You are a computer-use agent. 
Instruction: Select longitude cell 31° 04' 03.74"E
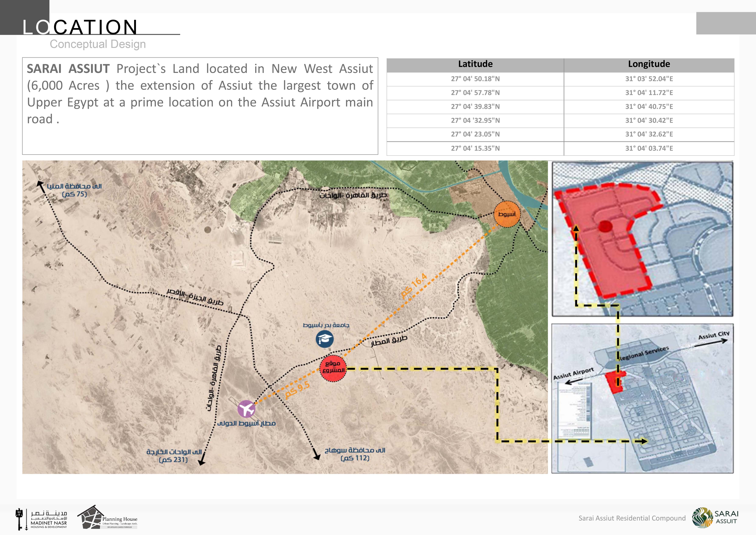tap(649, 149)
